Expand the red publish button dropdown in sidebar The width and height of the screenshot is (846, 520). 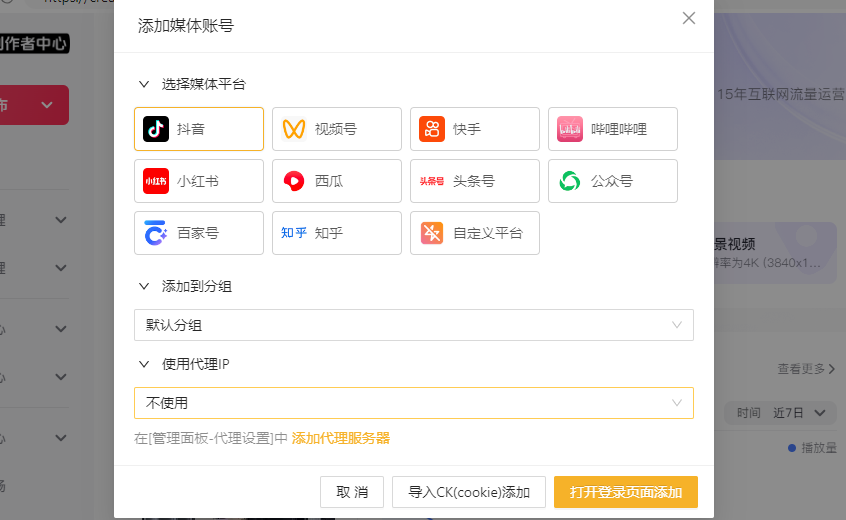[47, 105]
